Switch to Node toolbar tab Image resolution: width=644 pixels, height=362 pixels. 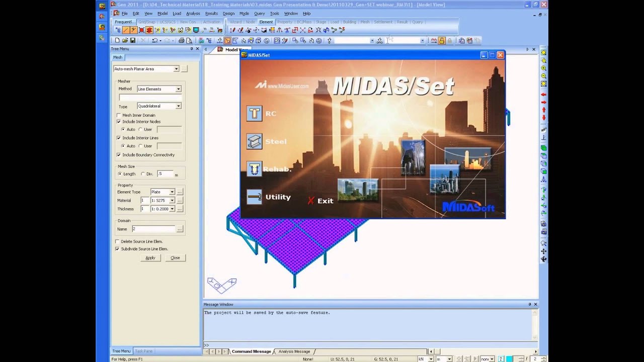250,22
